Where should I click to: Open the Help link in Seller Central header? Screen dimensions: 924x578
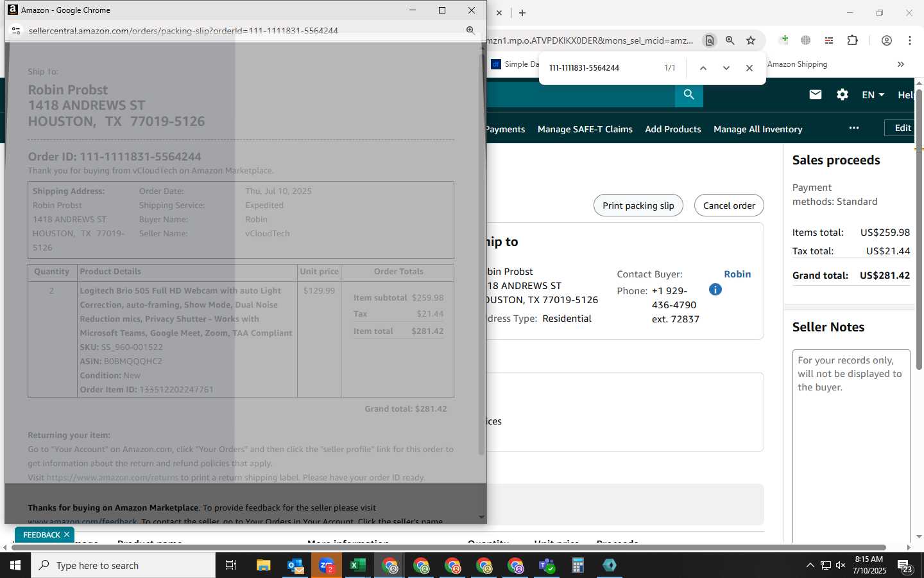pyautogui.click(x=905, y=94)
